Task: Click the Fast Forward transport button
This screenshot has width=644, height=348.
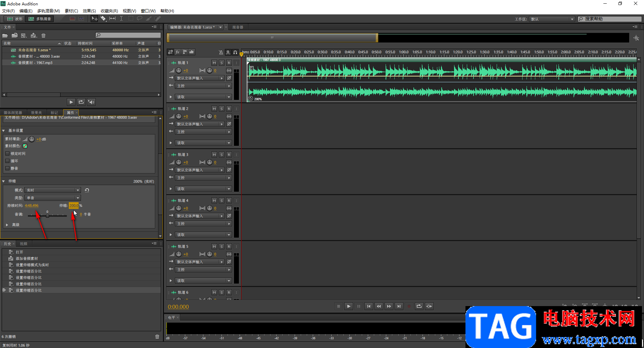Action: [x=389, y=306]
